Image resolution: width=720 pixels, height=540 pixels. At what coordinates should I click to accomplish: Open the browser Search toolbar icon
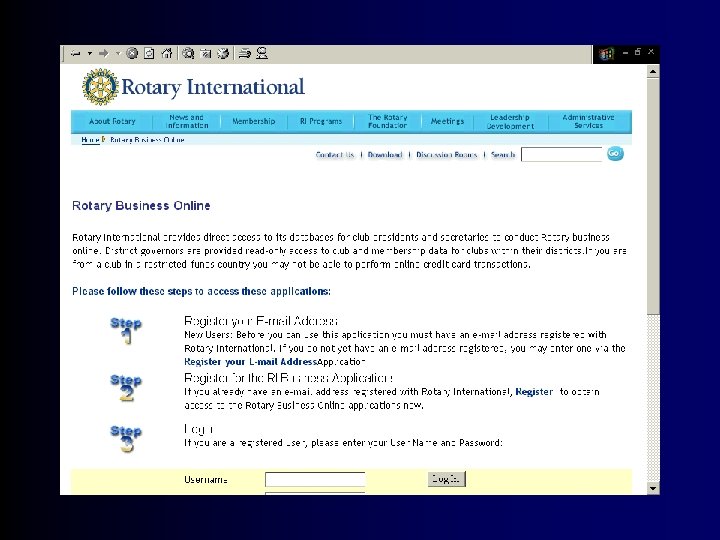(x=188, y=54)
